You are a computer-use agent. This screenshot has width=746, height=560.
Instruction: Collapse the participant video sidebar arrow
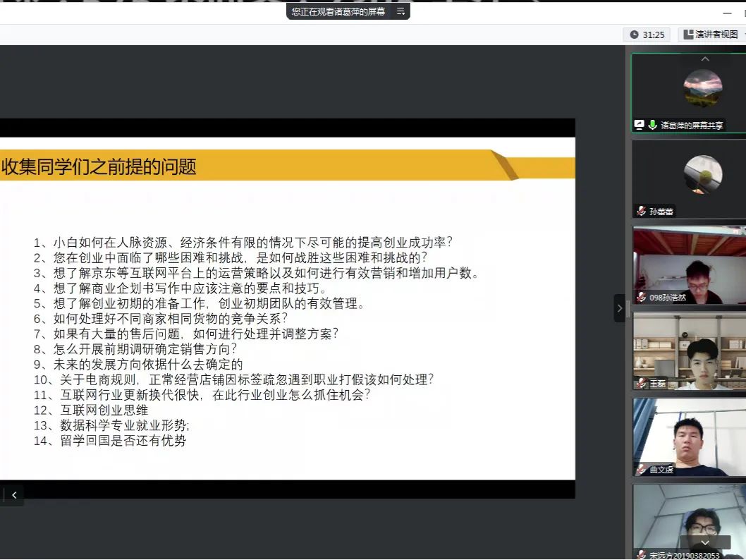pos(620,308)
